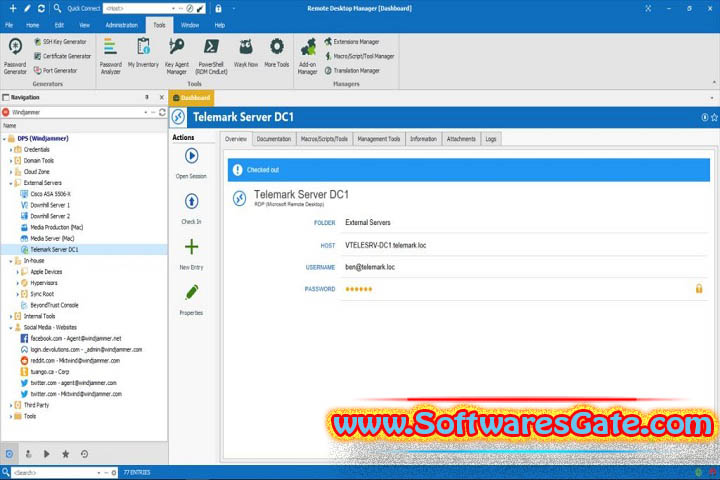Open Extensions Manager
The height and width of the screenshot is (480, 720).
[x=352, y=42]
